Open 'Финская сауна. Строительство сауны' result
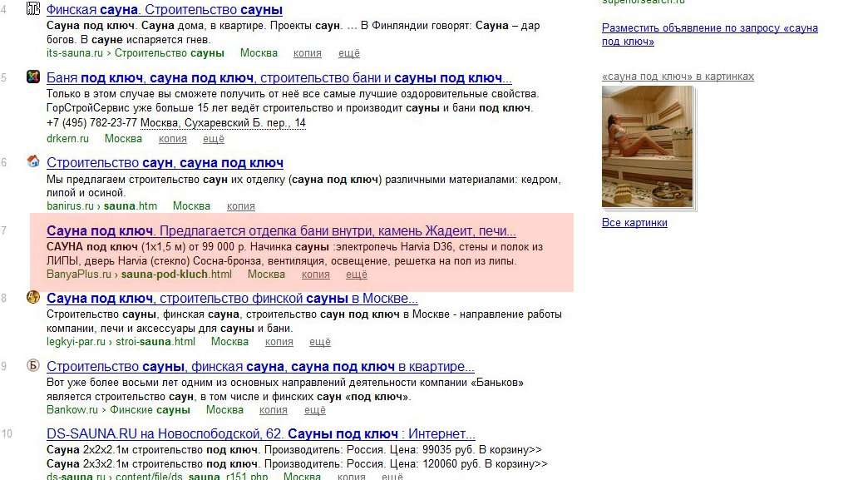Viewport: 868px width, 480px height. (165, 9)
